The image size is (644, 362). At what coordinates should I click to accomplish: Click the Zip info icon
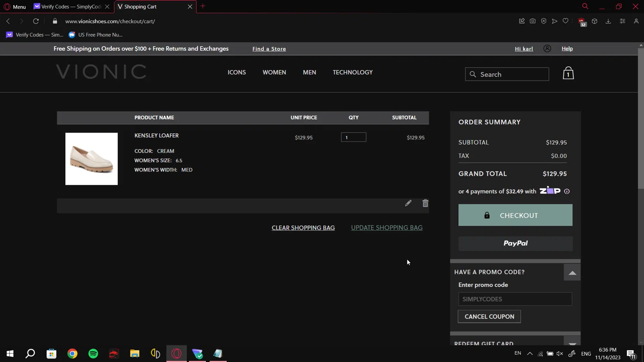pos(567,191)
